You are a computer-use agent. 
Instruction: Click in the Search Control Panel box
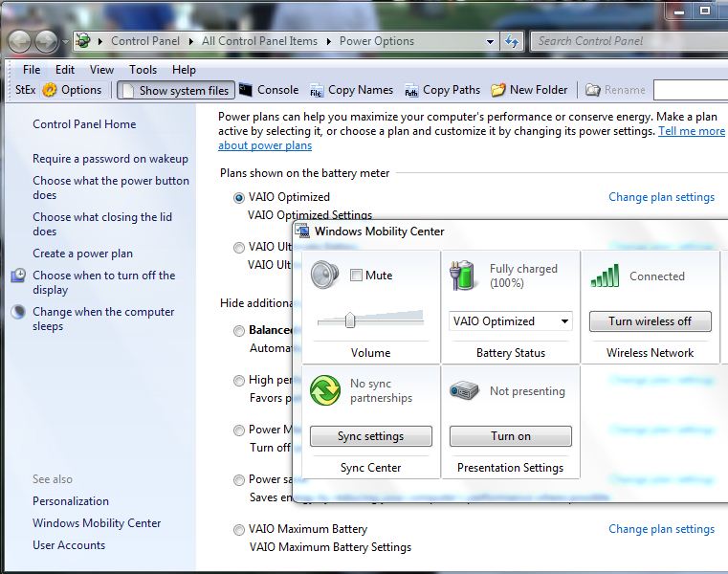click(x=629, y=41)
